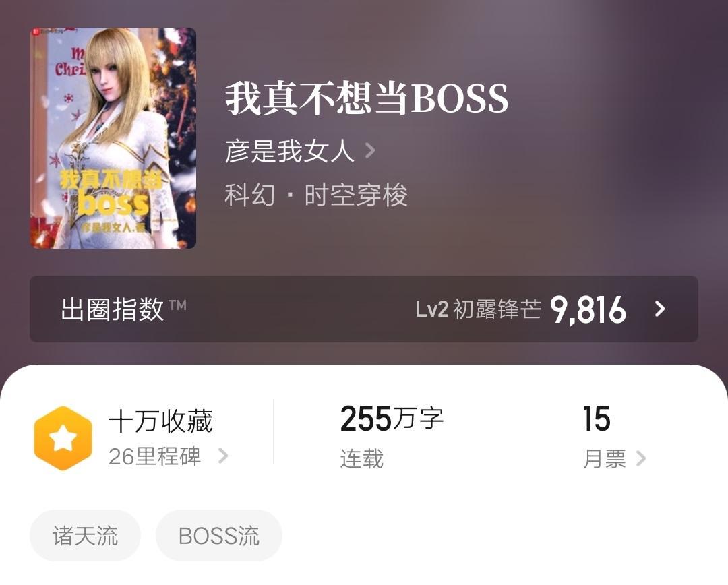Tap the title 我真不想当BOSS

point(367,98)
